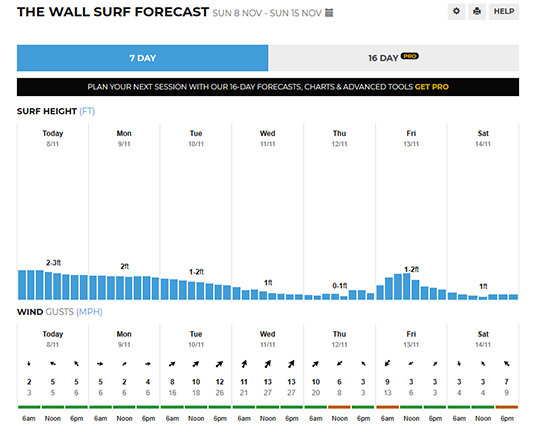
Task: Click Monday's Noon wind direction arrow
Action: [x=124, y=364]
